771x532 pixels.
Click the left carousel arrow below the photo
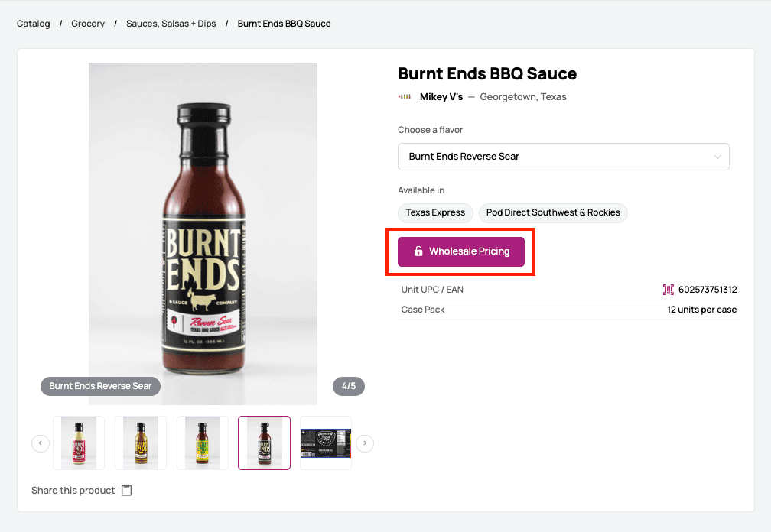[40, 443]
